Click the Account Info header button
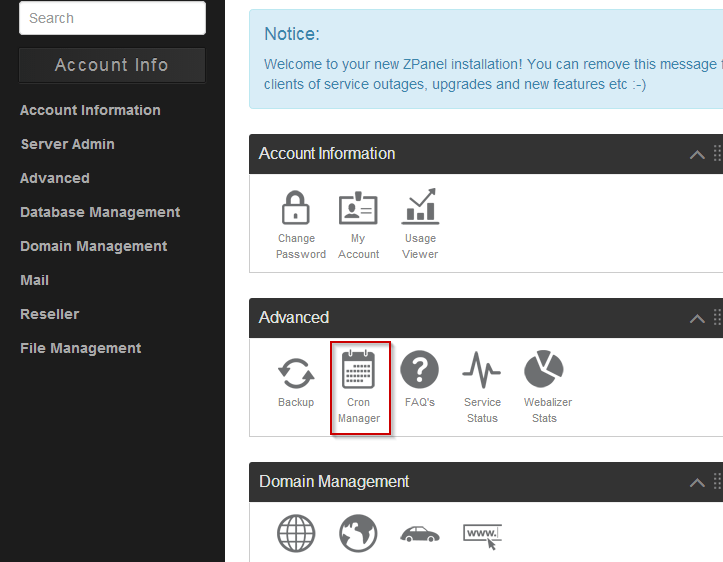Screen dimensions: 723x562 tap(112, 65)
